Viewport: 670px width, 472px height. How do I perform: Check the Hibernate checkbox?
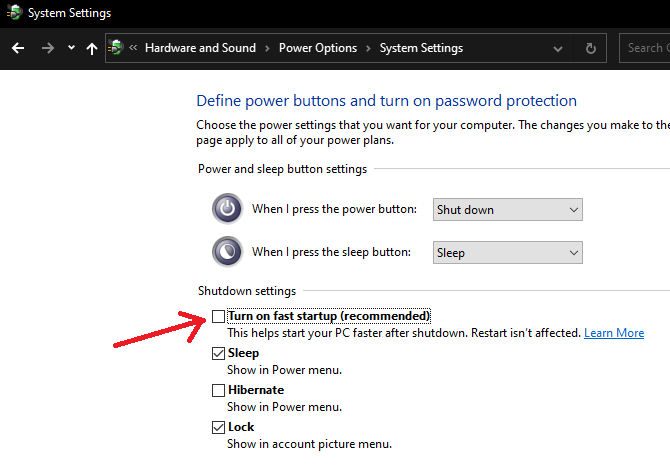[x=218, y=390]
